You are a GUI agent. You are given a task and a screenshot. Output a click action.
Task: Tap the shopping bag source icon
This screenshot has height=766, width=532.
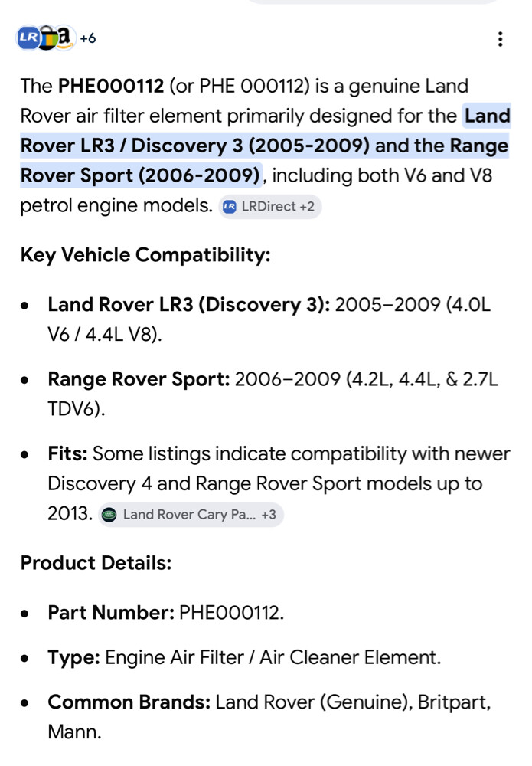pyautogui.click(x=47, y=38)
